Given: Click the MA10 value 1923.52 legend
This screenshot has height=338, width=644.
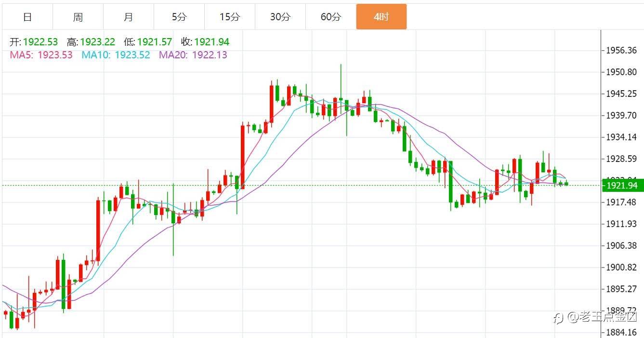Looking at the screenshot, I should [x=116, y=55].
